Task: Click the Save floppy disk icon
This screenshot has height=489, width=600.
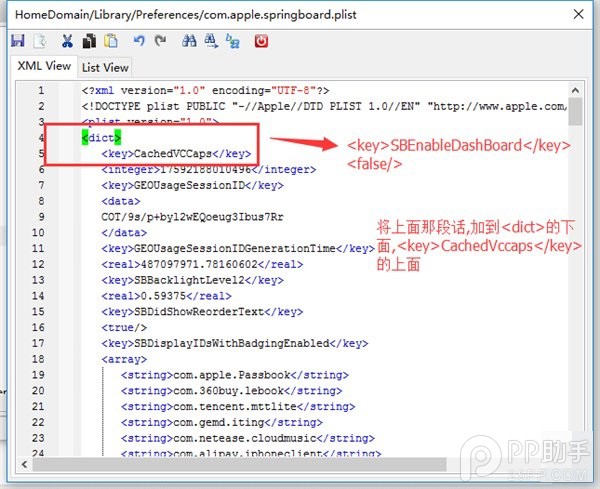Action: 18,41
